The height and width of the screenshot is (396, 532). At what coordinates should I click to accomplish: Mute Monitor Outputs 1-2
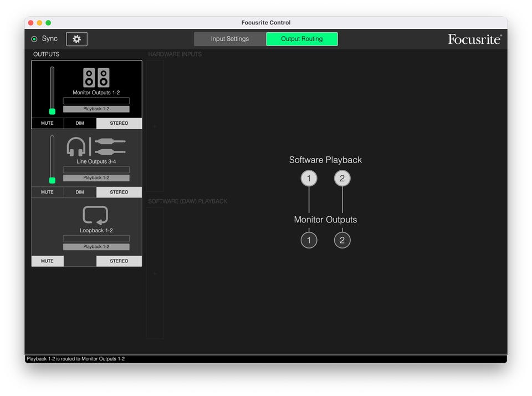tap(47, 123)
